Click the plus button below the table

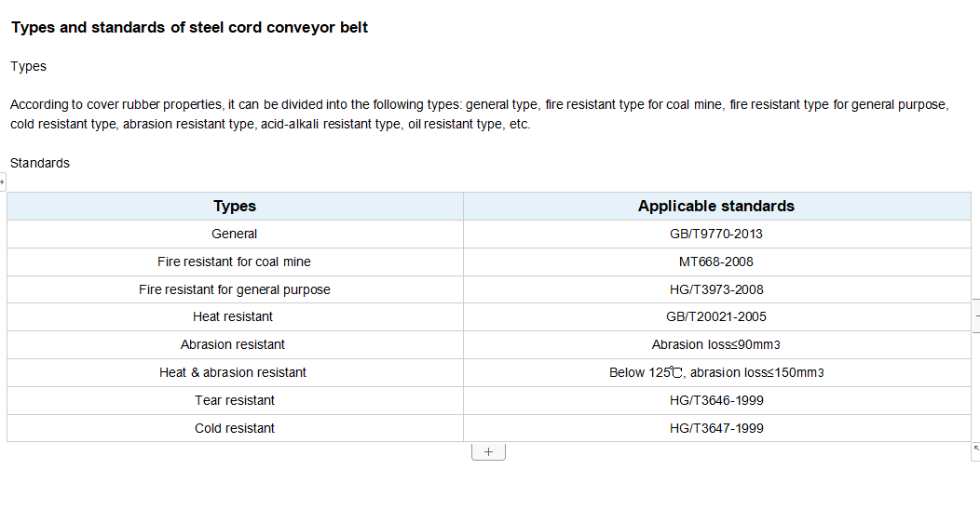[x=488, y=451]
